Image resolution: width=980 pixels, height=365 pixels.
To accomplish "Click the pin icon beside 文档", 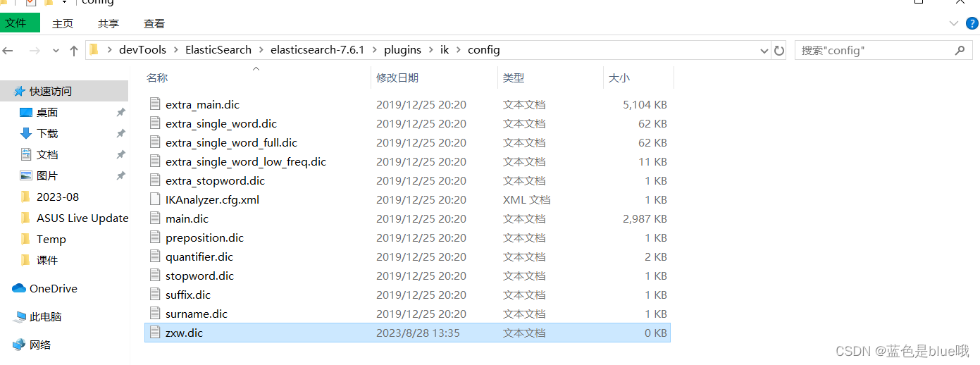I will 120,155.
